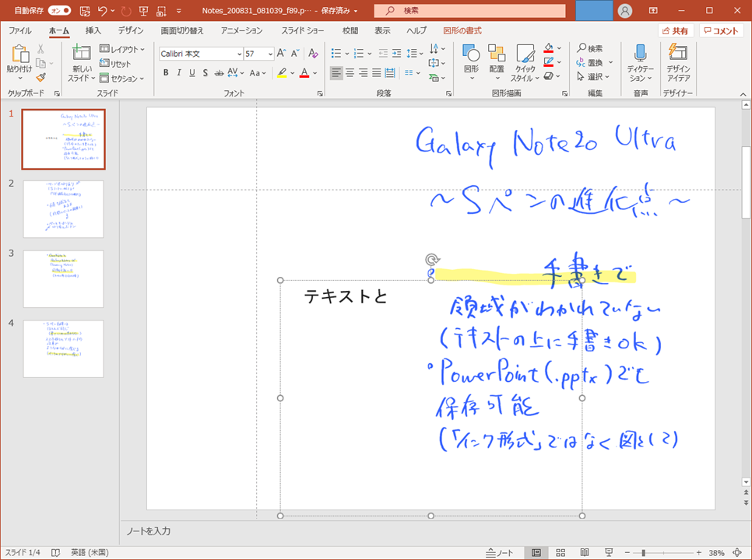
Task: Open the Paste (貼り付け) button
Action: point(19,62)
